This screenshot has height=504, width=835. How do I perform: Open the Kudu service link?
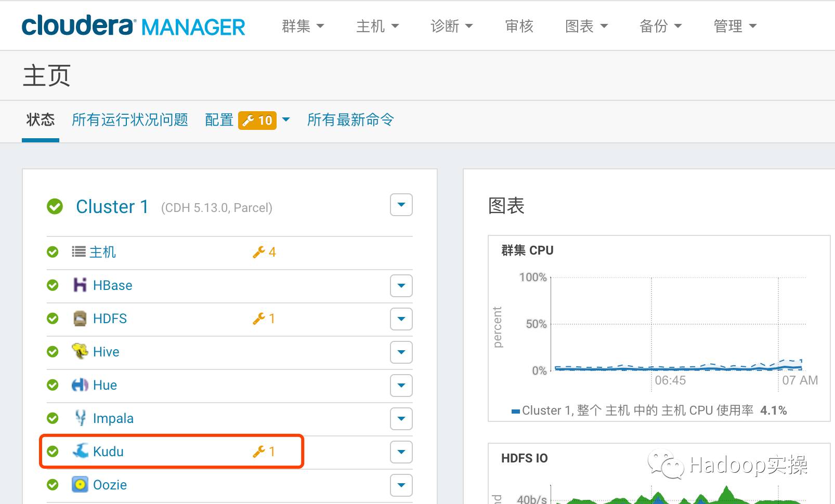[108, 452]
